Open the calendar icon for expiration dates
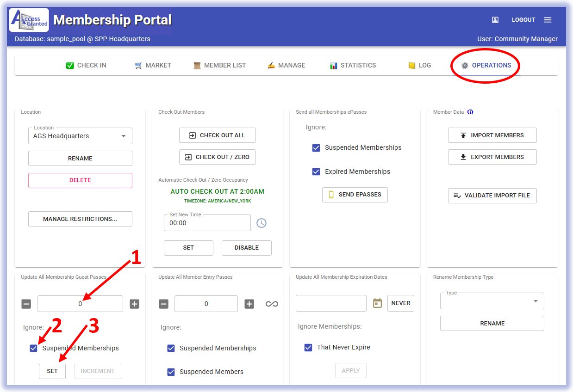 [x=377, y=303]
